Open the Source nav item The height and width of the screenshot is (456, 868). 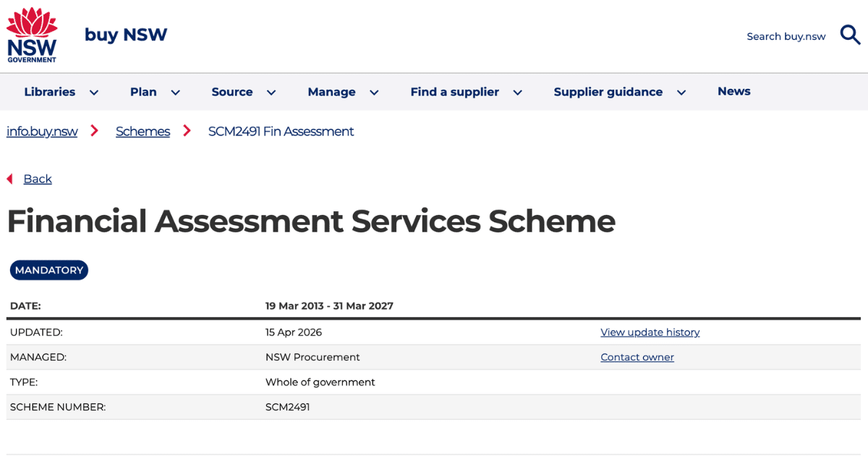tap(232, 92)
